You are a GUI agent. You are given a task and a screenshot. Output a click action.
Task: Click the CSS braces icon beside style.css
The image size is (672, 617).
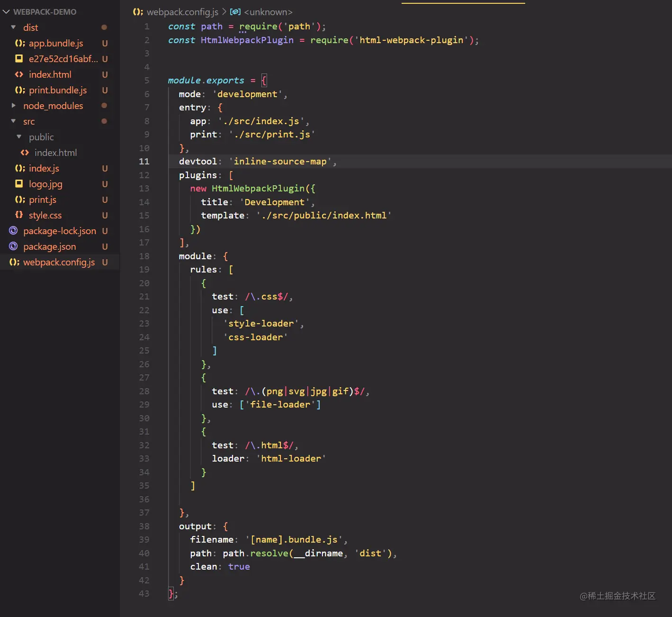pyautogui.click(x=19, y=215)
